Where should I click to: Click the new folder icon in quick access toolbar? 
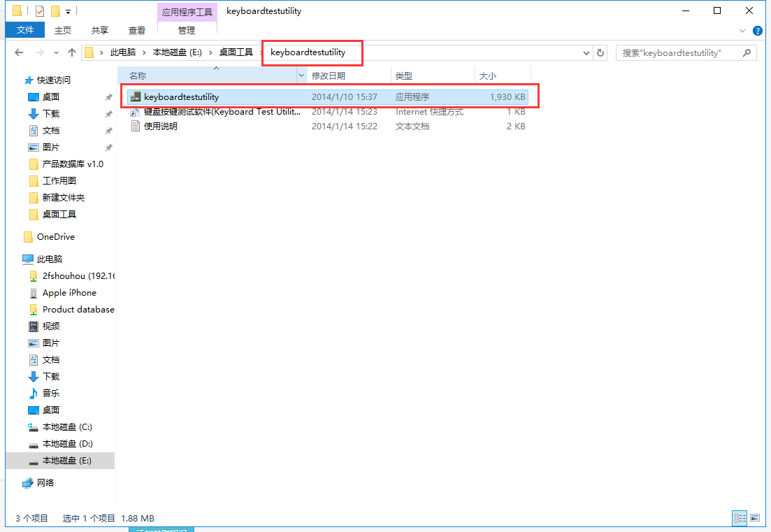coord(55,10)
